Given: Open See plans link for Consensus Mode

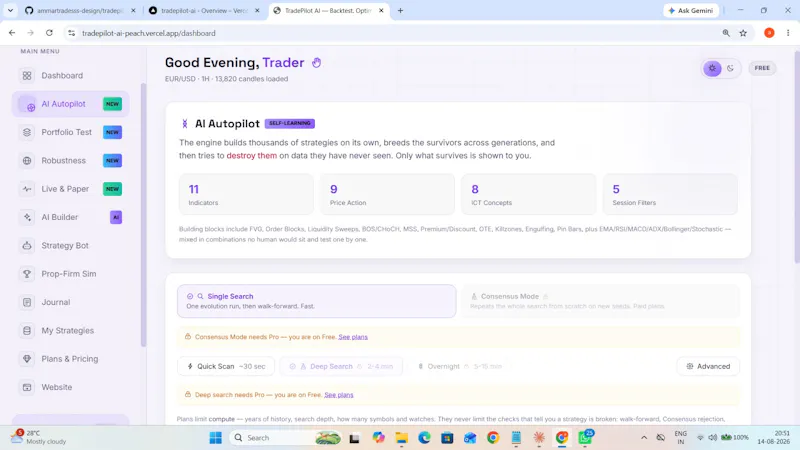Looking at the screenshot, I should [353, 337].
